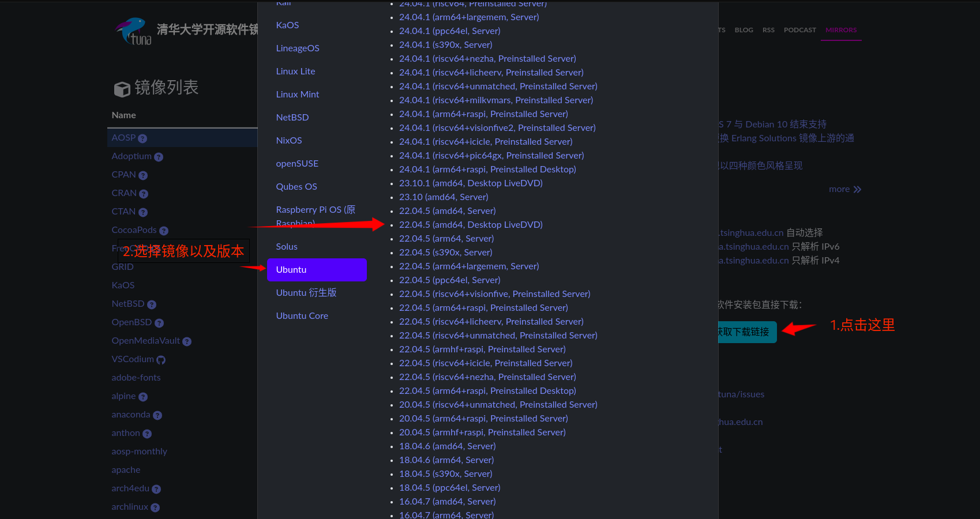Click the help icon next to Adoptium
This screenshot has height=519, width=980.
159,157
